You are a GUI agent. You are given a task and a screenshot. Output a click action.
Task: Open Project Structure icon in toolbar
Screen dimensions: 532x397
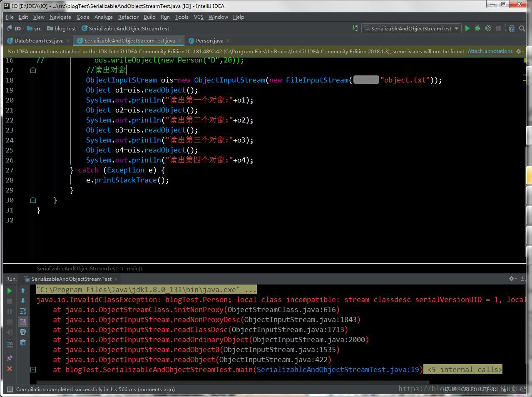point(512,28)
